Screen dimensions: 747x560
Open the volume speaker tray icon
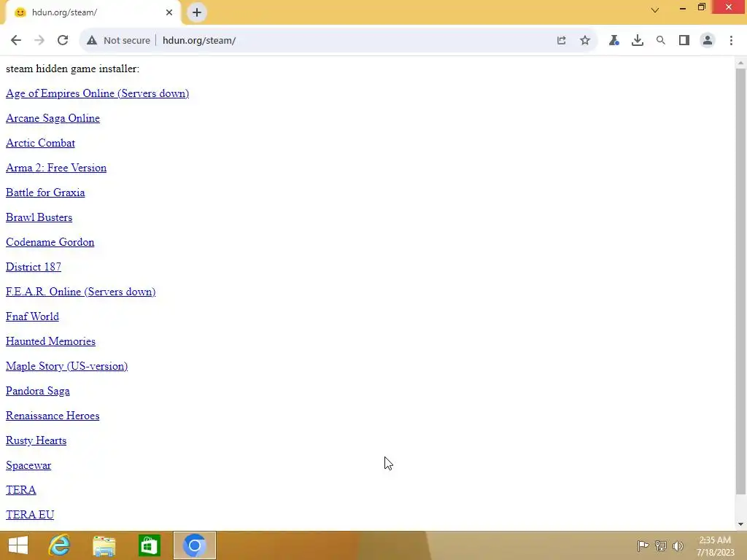click(x=678, y=545)
